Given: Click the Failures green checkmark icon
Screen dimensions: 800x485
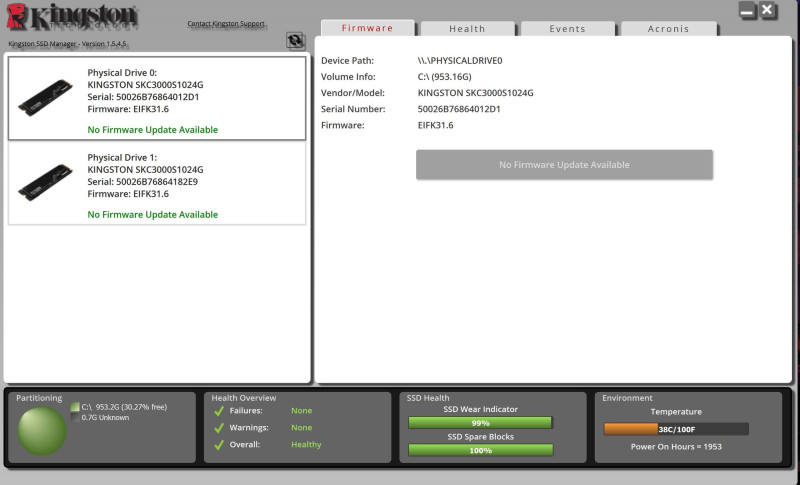Looking at the screenshot, I should [x=219, y=411].
